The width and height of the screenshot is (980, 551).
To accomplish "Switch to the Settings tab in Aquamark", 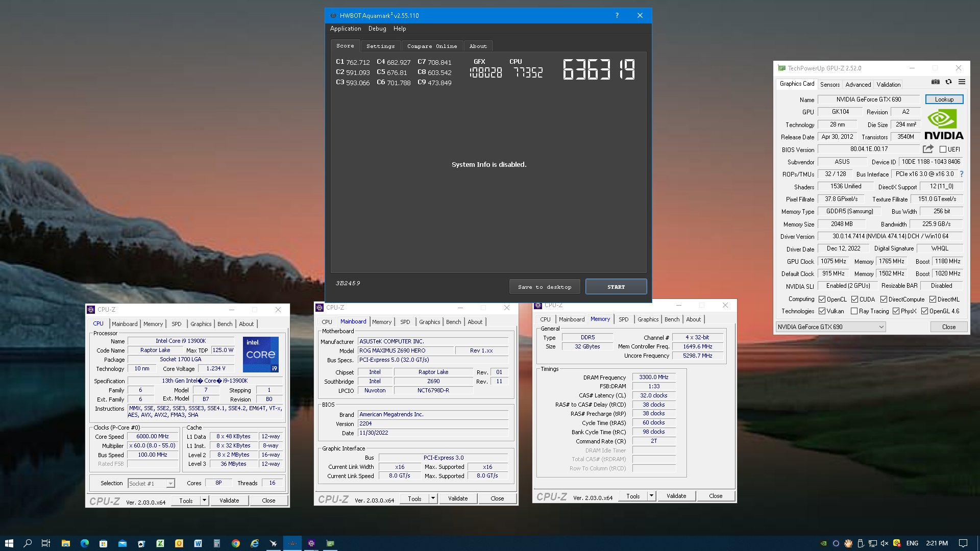I will tap(380, 46).
